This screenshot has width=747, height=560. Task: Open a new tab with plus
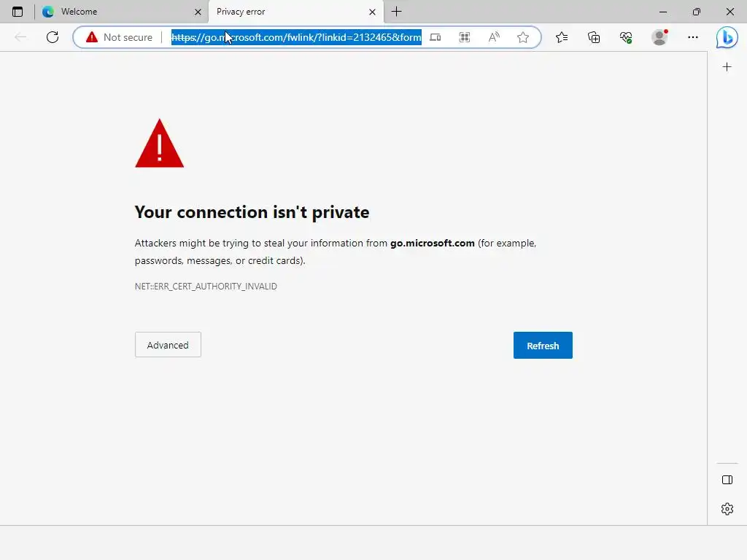pyautogui.click(x=396, y=12)
